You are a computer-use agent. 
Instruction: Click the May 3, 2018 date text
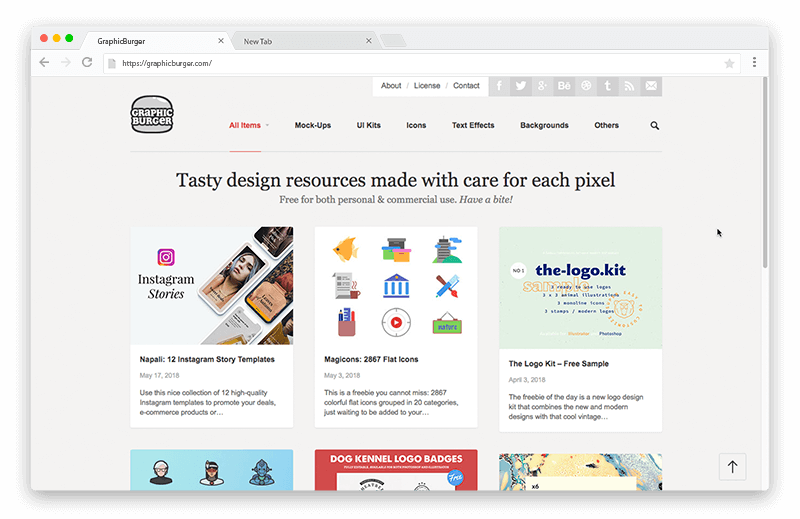point(342,376)
